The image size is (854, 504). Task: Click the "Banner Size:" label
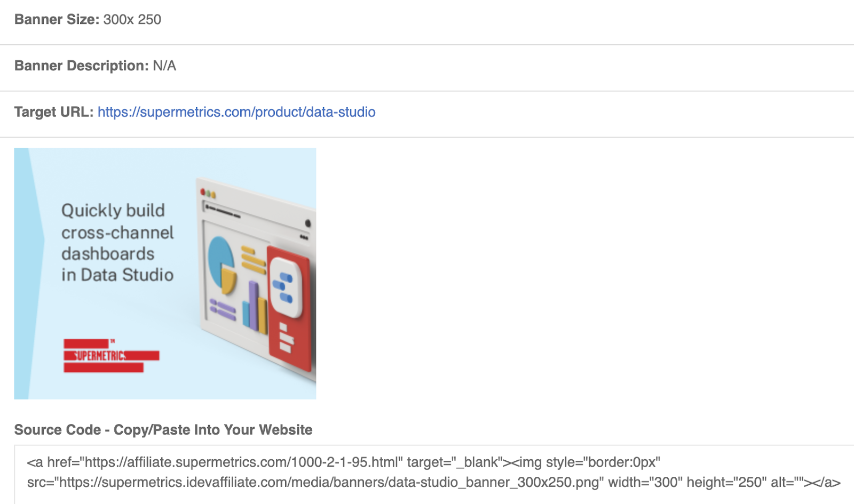point(57,20)
